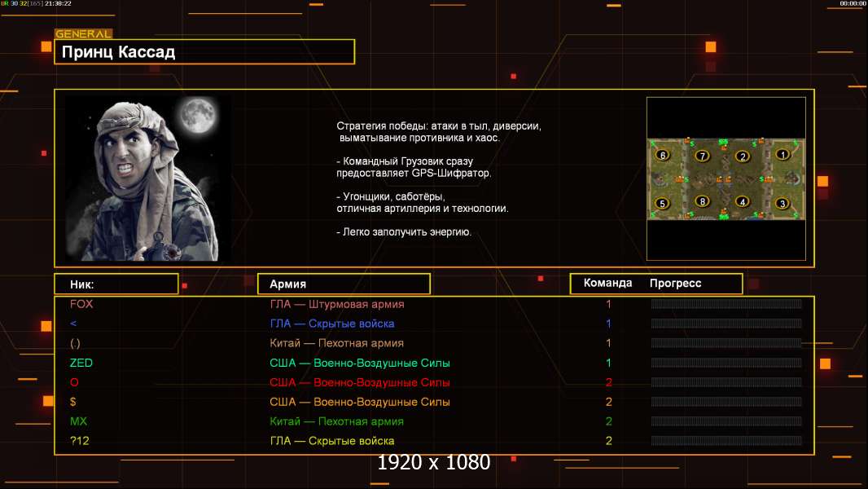Image resolution: width=868 pixels, height=489 pixels.
Task: Select start position 7 on the minimap
Action: tap(703, 156)
